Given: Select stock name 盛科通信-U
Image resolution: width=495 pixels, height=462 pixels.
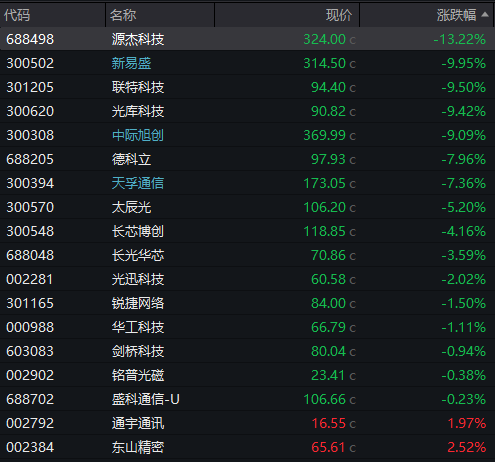Looking at the screenshot, I should [145, 399].
